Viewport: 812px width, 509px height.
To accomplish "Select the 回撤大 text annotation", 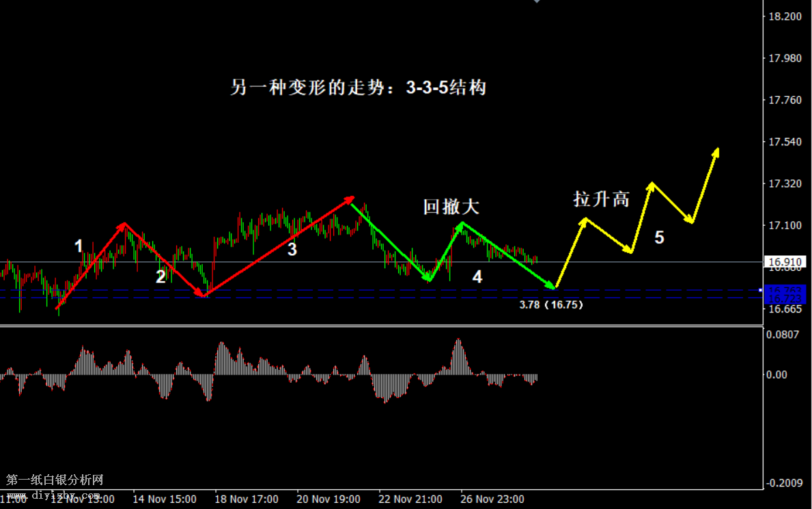I will pyautogui.click(x=451, y=207).
